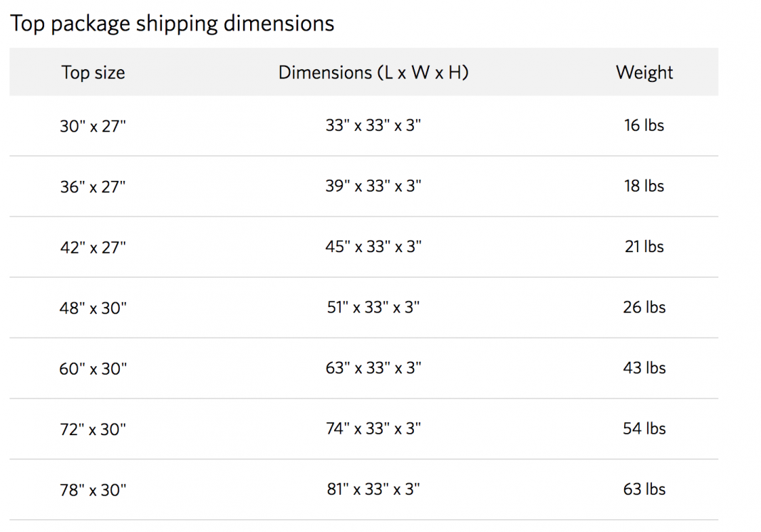This screenshot has width=761, height=532.
Task: Select the 45" x 33" x 3" dimensions cell
Action: (373, 247)
